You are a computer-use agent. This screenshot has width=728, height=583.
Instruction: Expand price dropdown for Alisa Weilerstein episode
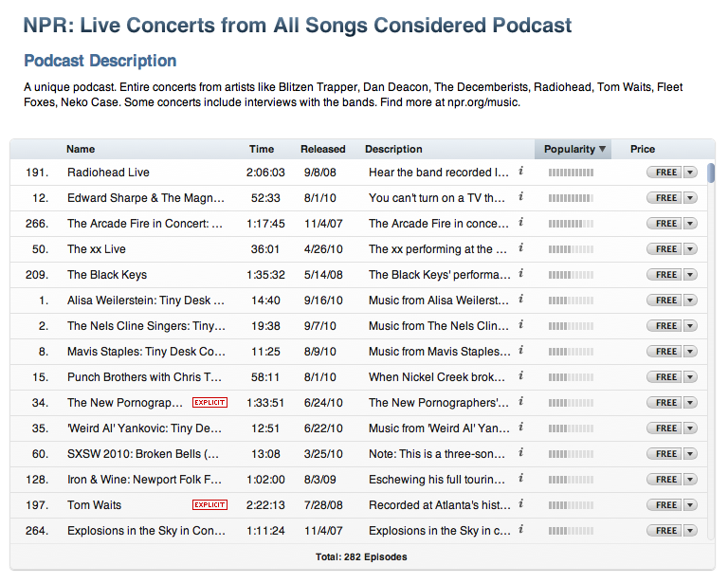(690, 301)
